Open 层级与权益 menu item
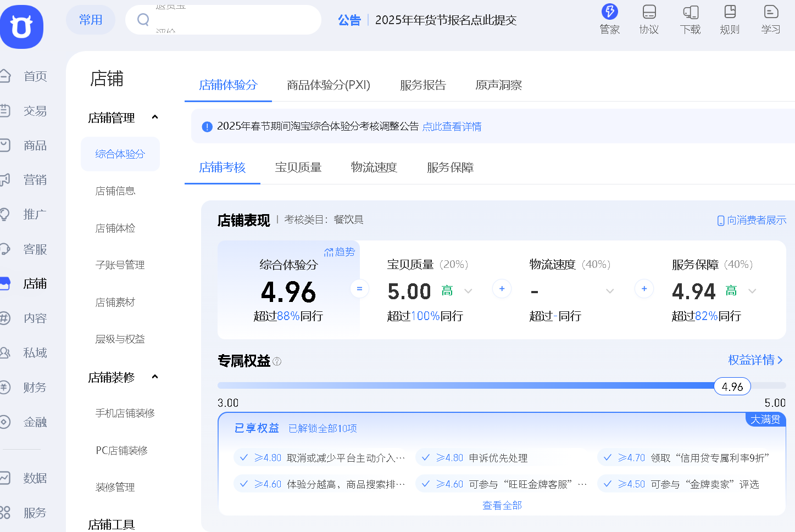The width and height of the screenshot is (795, 532). pos(120,339)
